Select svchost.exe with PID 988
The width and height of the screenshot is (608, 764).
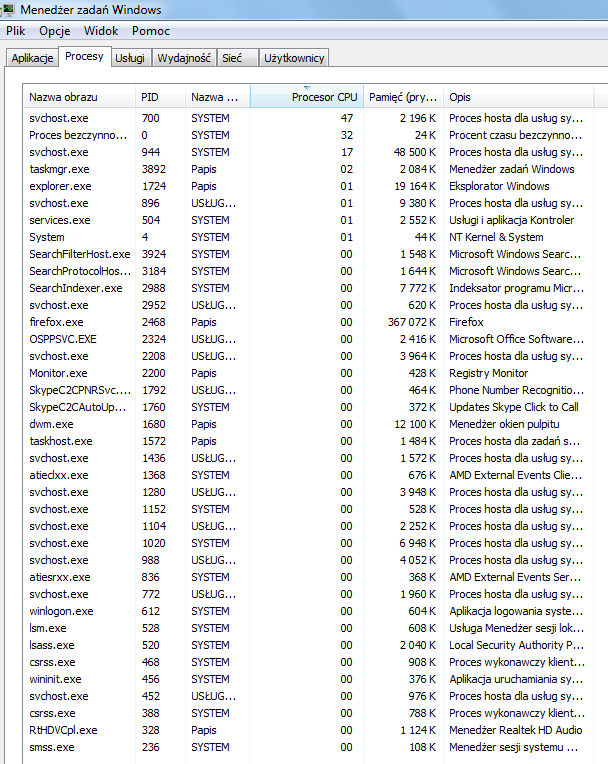pos(308,560)
